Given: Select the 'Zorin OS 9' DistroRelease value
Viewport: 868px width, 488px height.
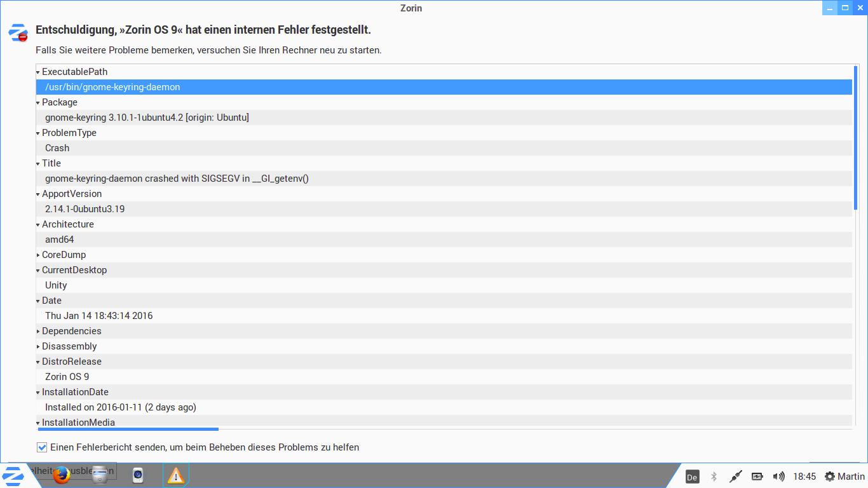Looking at the screenshot, I should pos(67,377).
